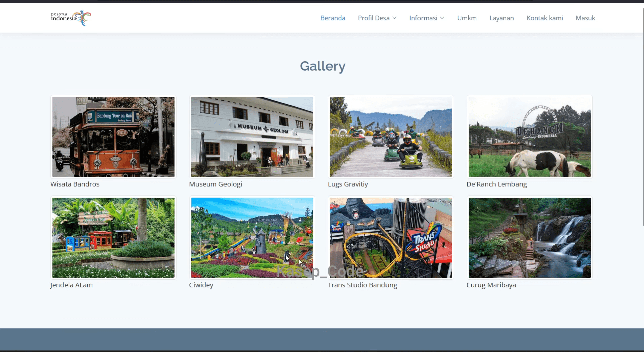Open the Beranda menu item
The image size is (644, 352).
[333, 18]
